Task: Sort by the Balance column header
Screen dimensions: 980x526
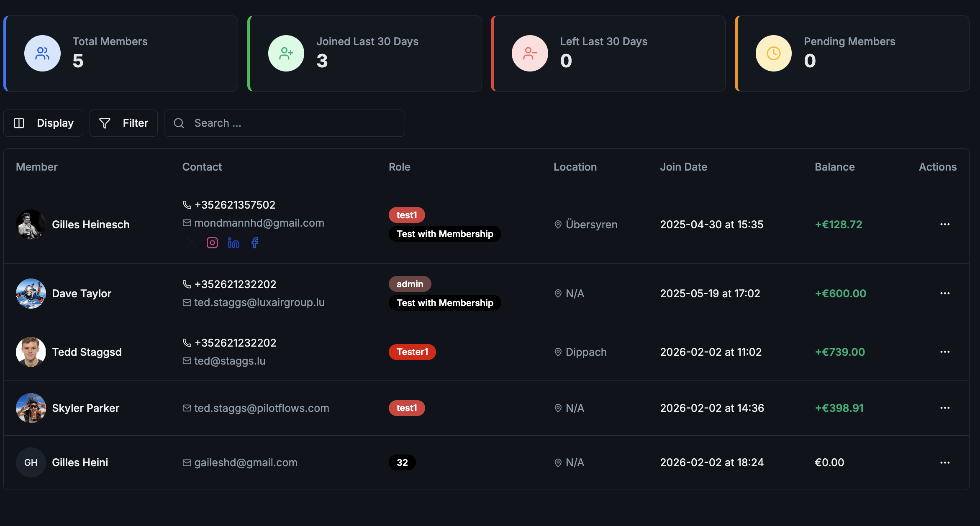Action: [x=834, y=167]
